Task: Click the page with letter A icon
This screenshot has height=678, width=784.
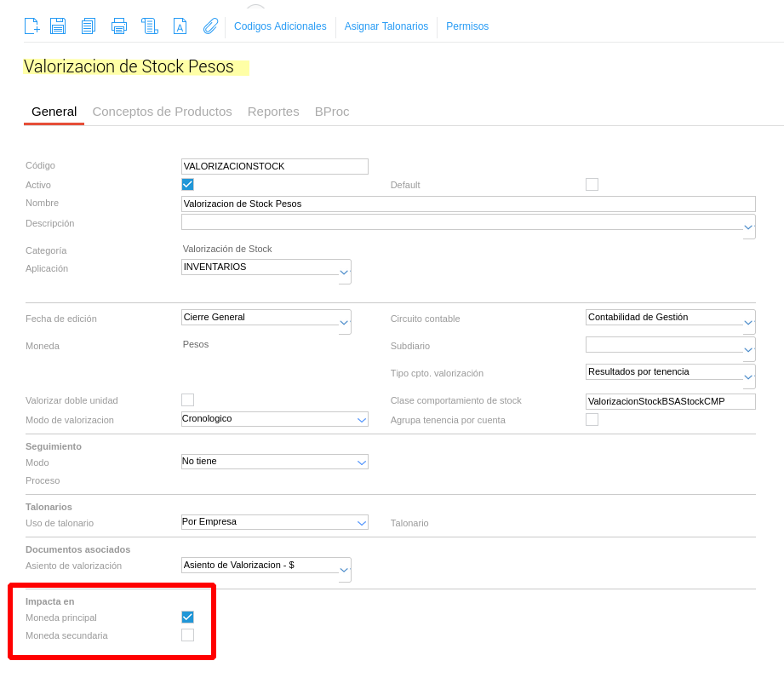Action: click(x=180, y=26)
